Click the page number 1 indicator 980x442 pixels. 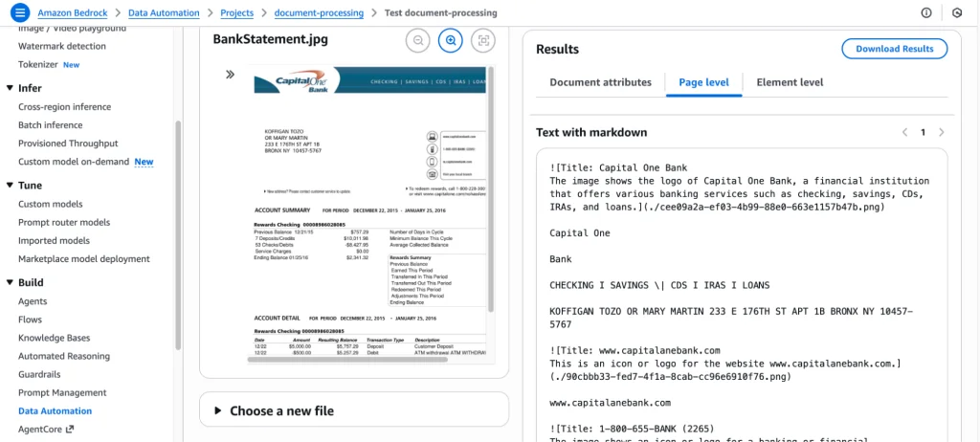tap(924, 133)
